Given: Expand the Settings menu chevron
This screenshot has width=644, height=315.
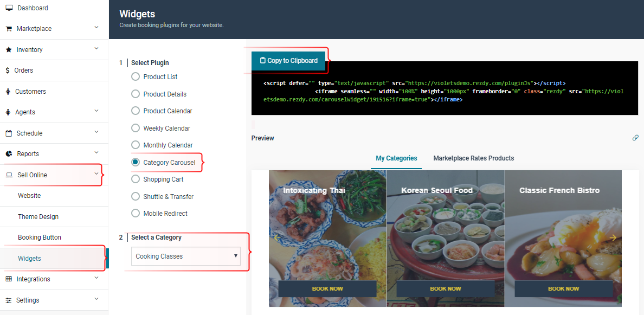Looking at the screenshot, I should pyautogui.click(x=96, y=299).
